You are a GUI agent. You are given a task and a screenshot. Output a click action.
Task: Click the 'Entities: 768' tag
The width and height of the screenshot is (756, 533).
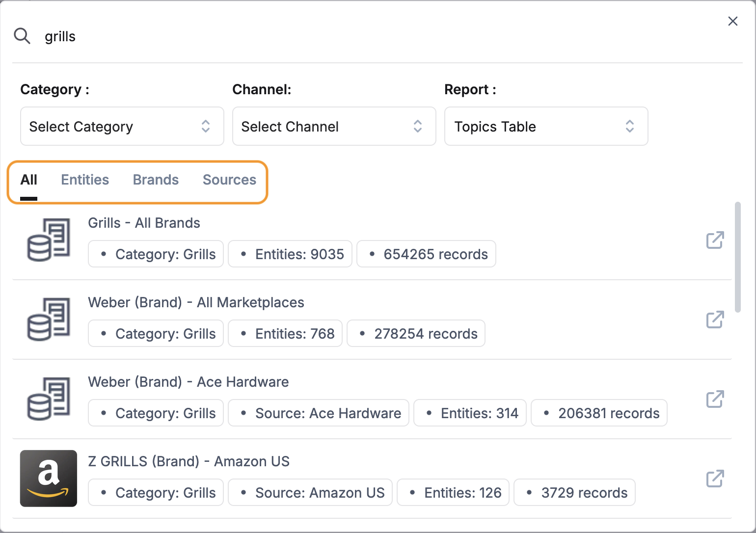coord(285,333)
